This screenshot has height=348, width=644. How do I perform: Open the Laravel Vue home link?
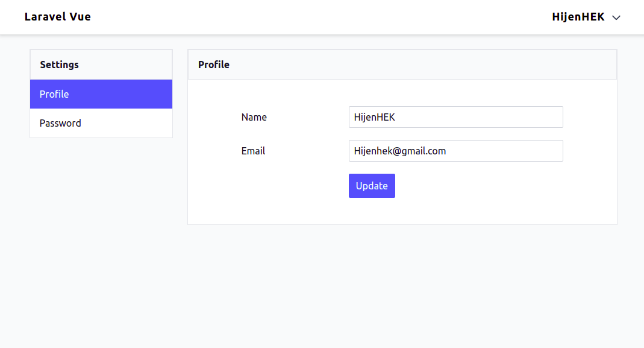pyautogui.click(x=57, y=17)
